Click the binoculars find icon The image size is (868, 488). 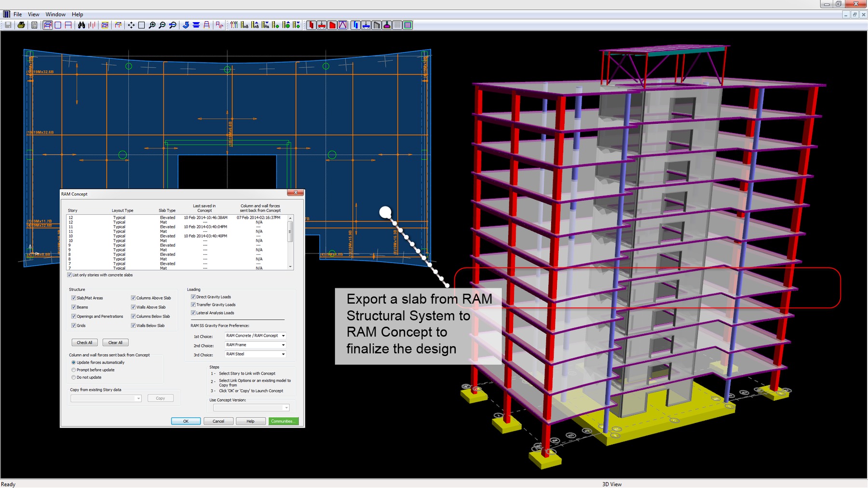tap(81, 25)
